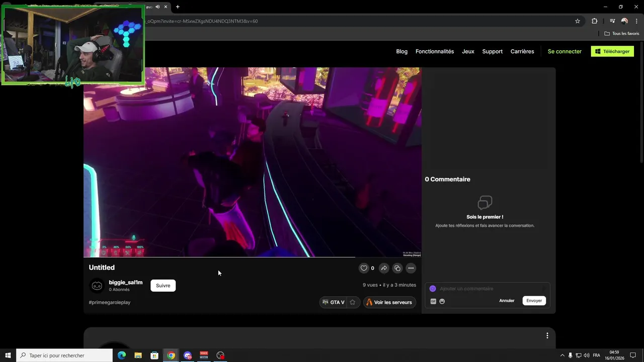Click the Windows taskbar search box

click(x=64, y=355)
